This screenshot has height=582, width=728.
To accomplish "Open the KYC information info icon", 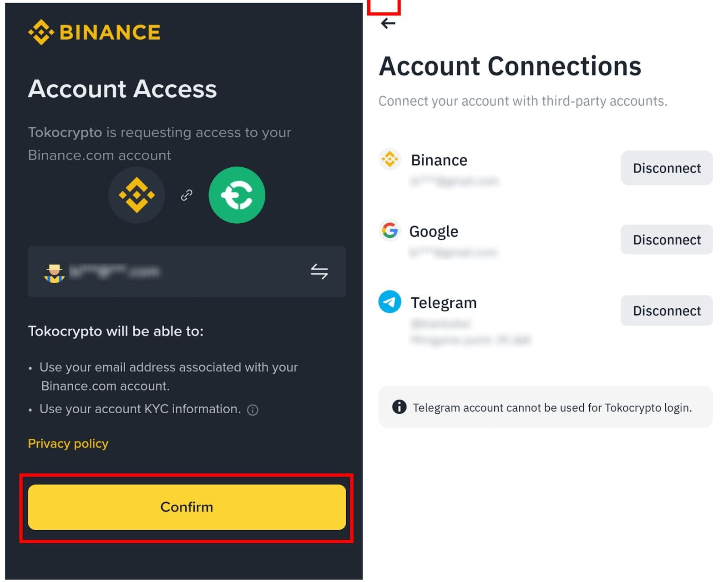I will (253, 410).
